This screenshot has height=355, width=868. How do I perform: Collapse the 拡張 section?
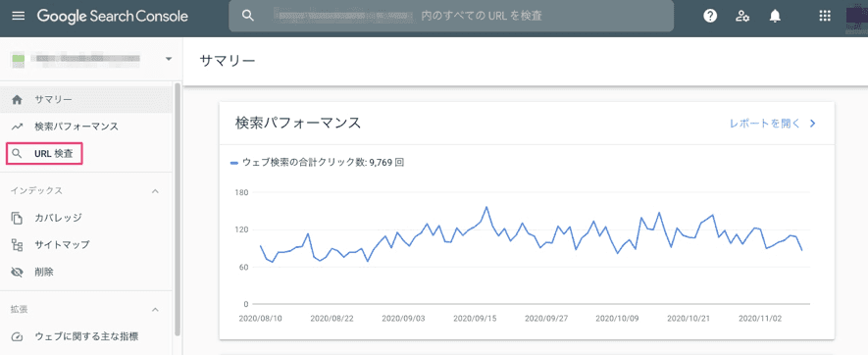(x=156, y=309)
